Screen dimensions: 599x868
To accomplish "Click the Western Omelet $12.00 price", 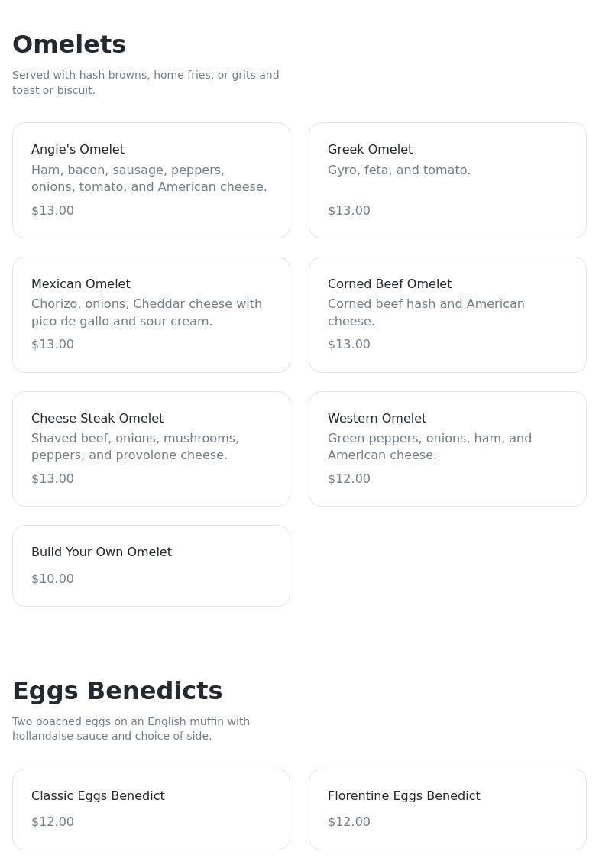I will click(x=349, y=479).
